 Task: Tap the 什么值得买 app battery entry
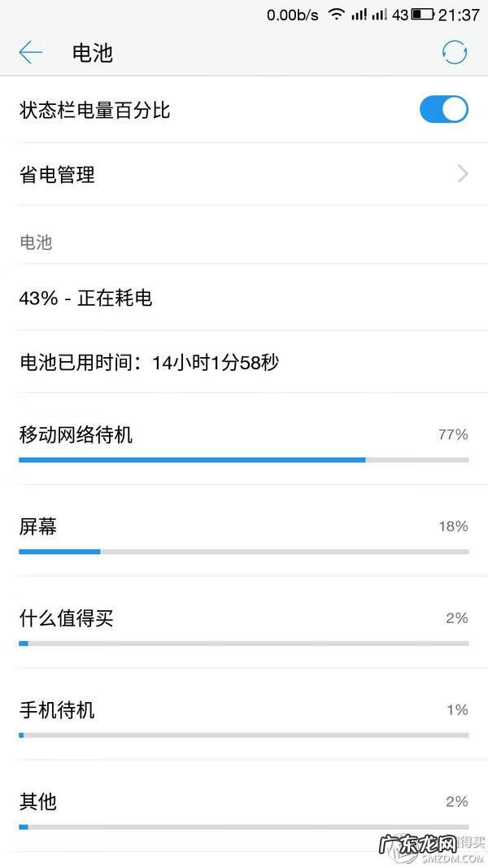[x=62, y=618]
